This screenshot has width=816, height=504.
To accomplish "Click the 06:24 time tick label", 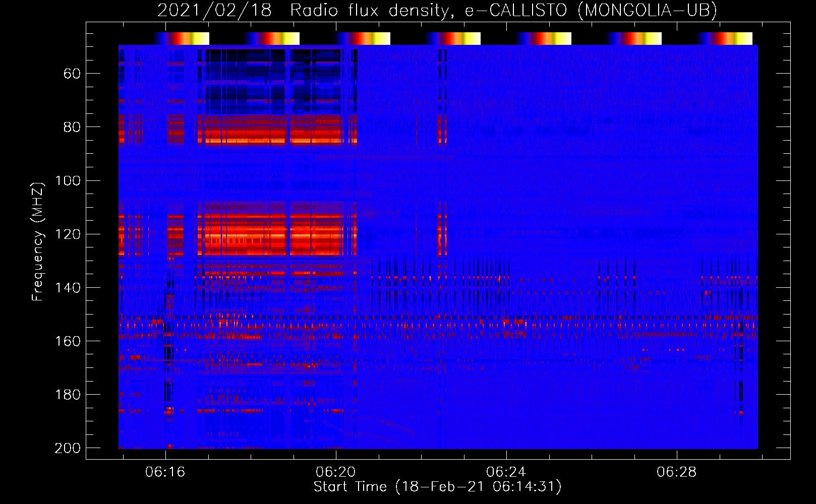I will coord(506,472).
